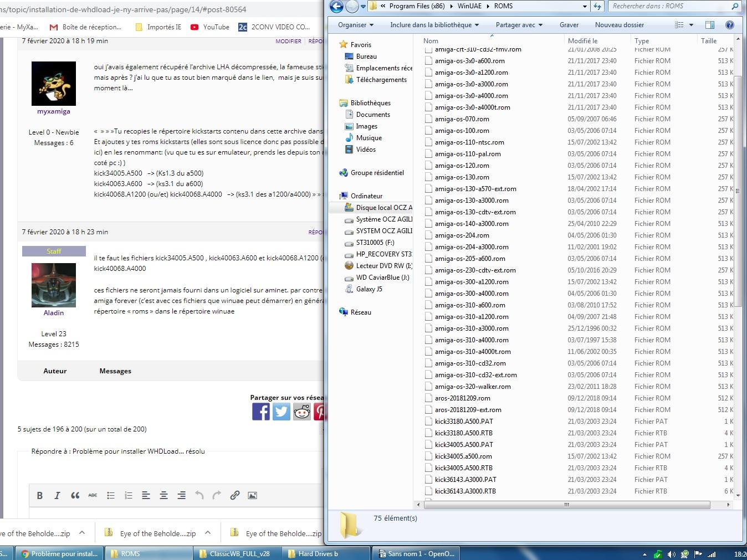Click the vertical scrollbar of the file list
The image size is (747, 560).
738,191
